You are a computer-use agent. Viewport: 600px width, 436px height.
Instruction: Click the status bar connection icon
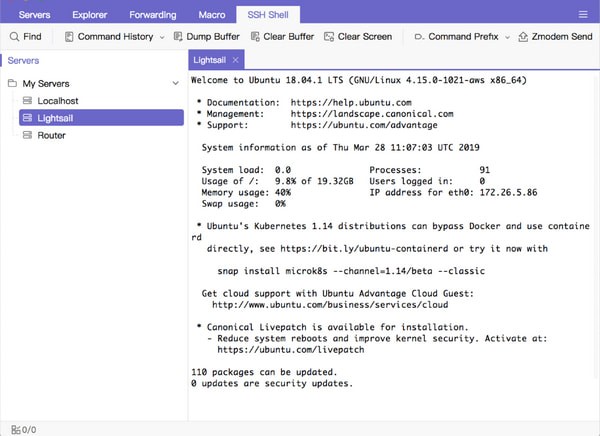(x=15, y=430)
